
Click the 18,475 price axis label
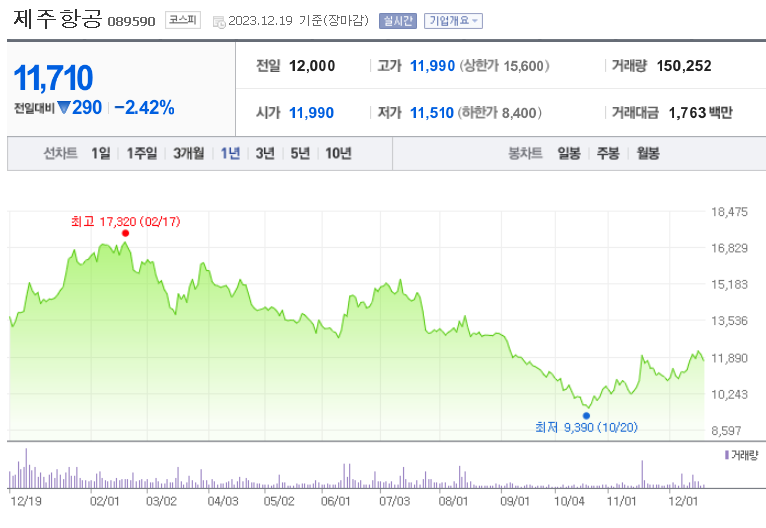[x=729, y=212]
